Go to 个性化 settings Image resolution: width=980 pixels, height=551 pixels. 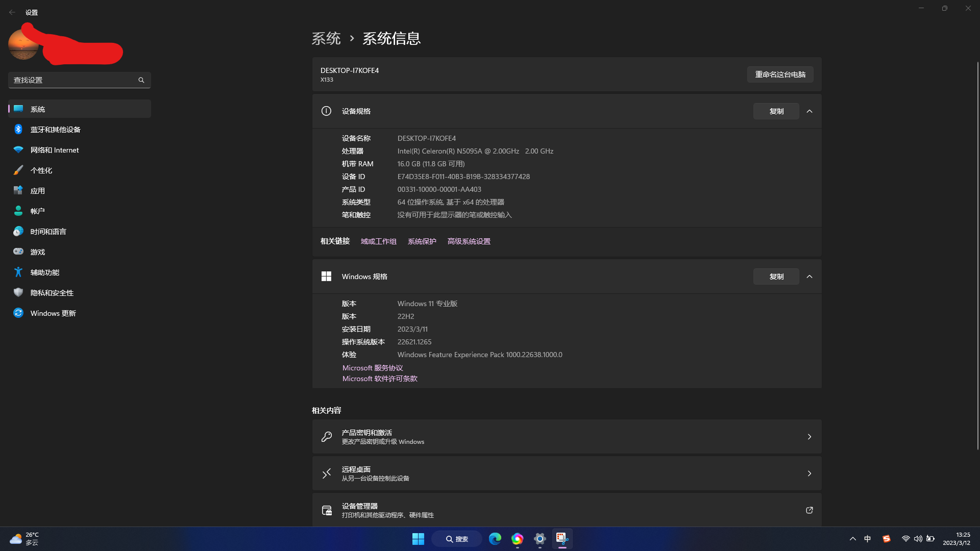pos(80,170)
